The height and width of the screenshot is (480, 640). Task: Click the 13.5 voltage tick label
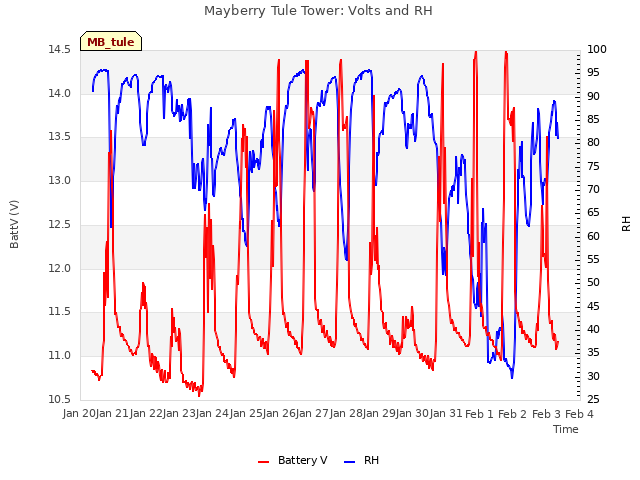(60, 137)
